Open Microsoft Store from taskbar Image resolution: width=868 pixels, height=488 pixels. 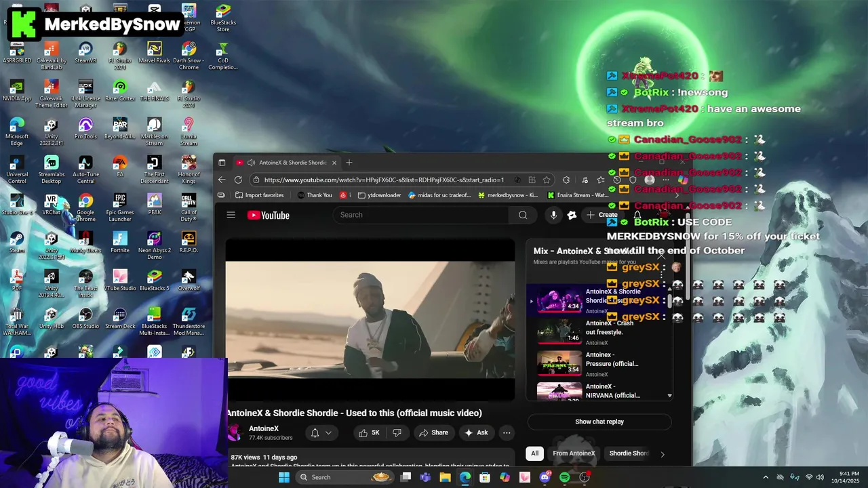point(485,477)
